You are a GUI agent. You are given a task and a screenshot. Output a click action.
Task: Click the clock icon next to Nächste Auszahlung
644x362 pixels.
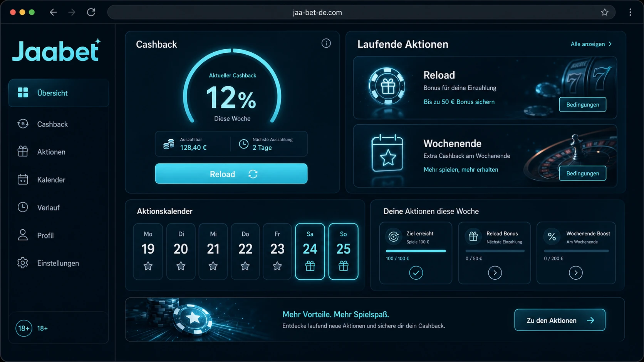(243, 144)
